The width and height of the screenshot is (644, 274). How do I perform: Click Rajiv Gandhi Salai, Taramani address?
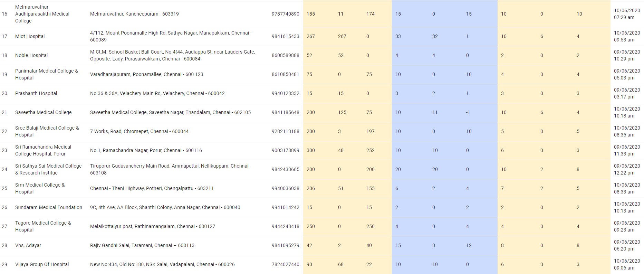pyautogui.click(x=142, y=245)
